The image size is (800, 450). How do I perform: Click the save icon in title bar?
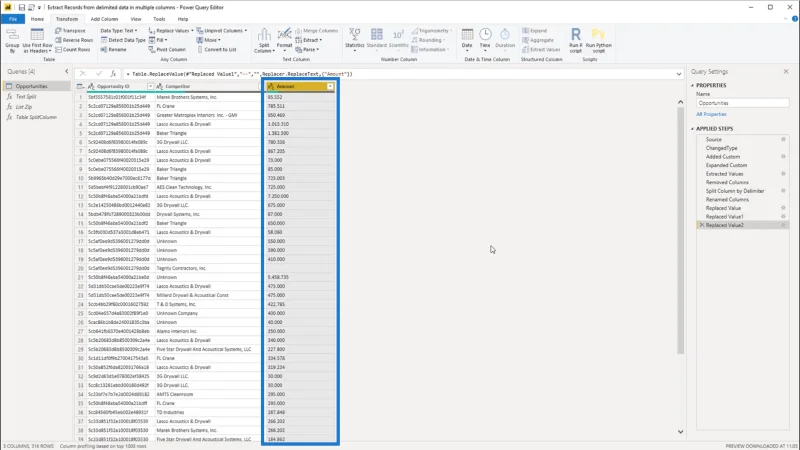point(21,7)
